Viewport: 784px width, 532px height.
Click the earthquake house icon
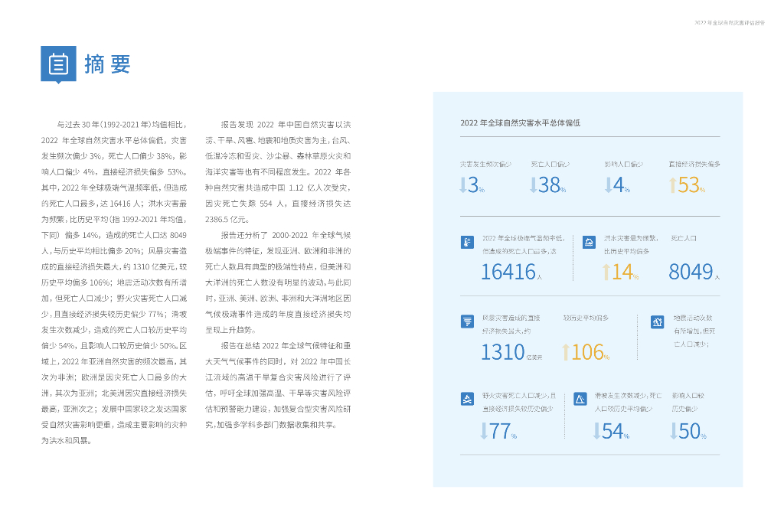(657, 321)
